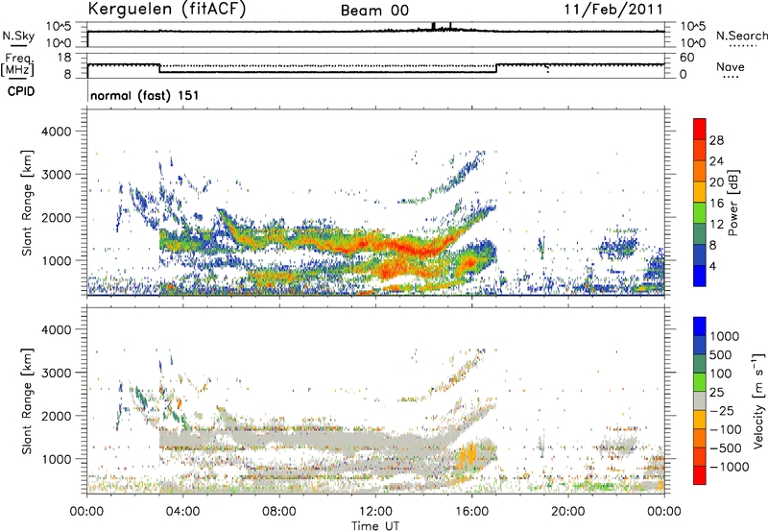
Task: Select the 12 dB label on the power colorbar
Action: click(x=716, y=225)
